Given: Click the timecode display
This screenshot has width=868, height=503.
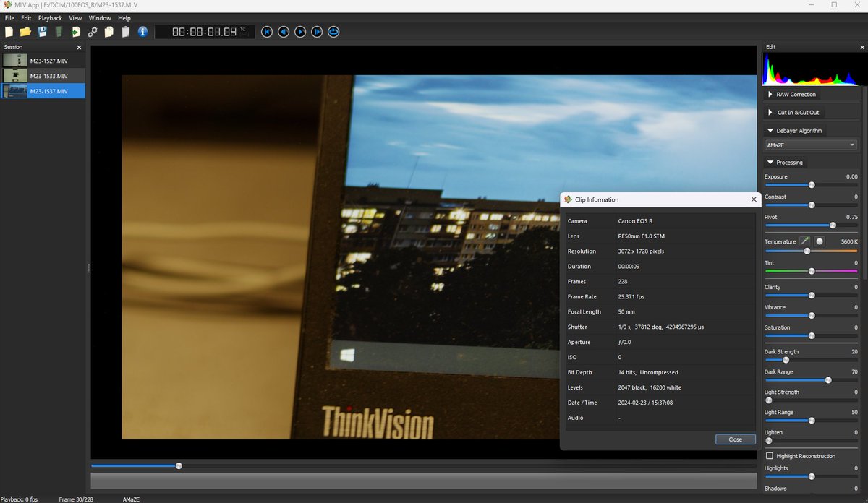Looking at the screenshot, I should (x=205, y=32).
